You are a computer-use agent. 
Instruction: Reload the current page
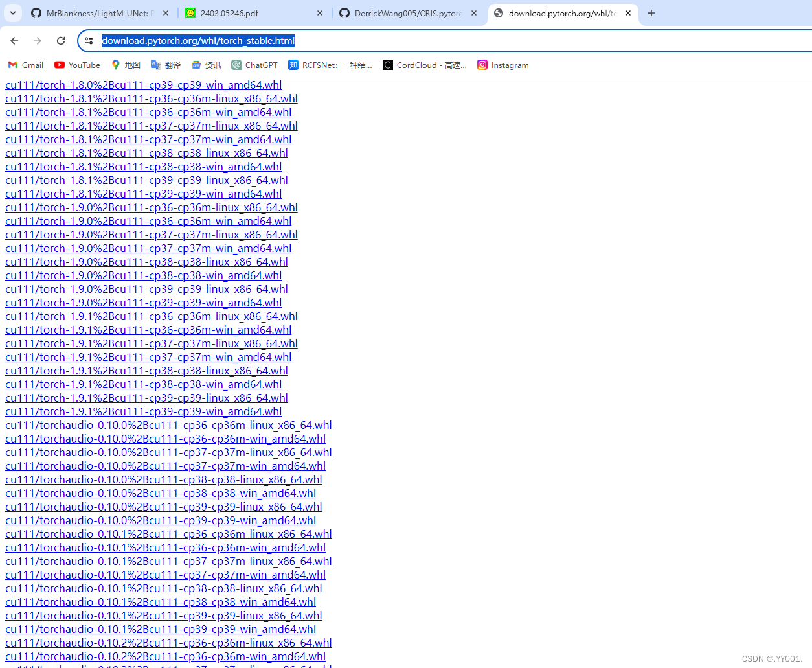click(60, 40)
